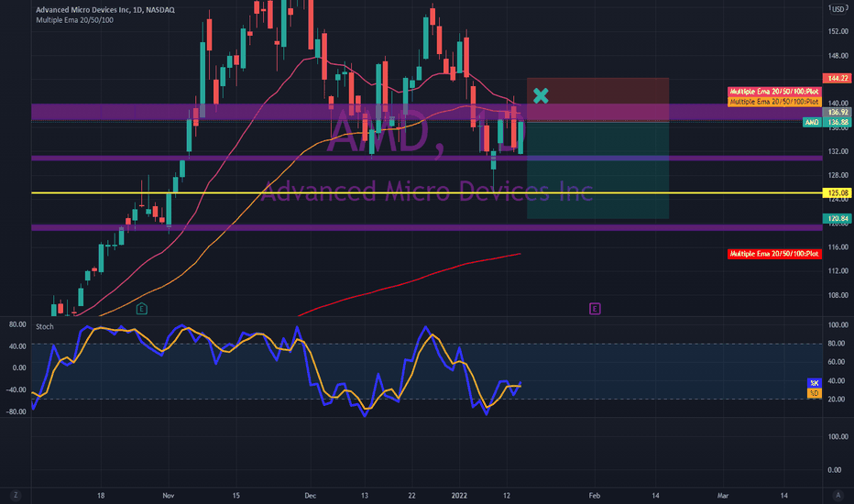This screenshot has width=854, height=504.
Task: Select the %D stochastic label
Action: [x=814, y=393]
